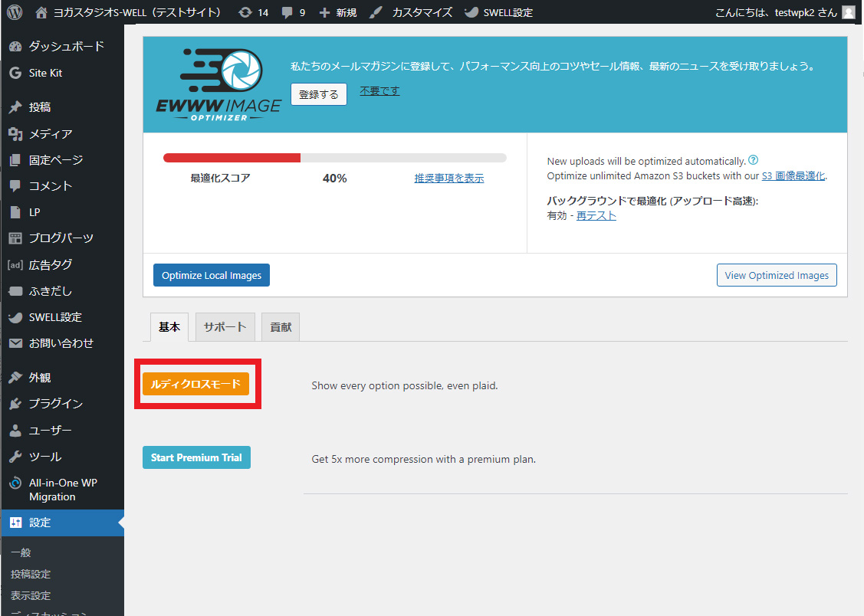
Task: Click the user avatar icon at the top right
Action: pos(849,12)
